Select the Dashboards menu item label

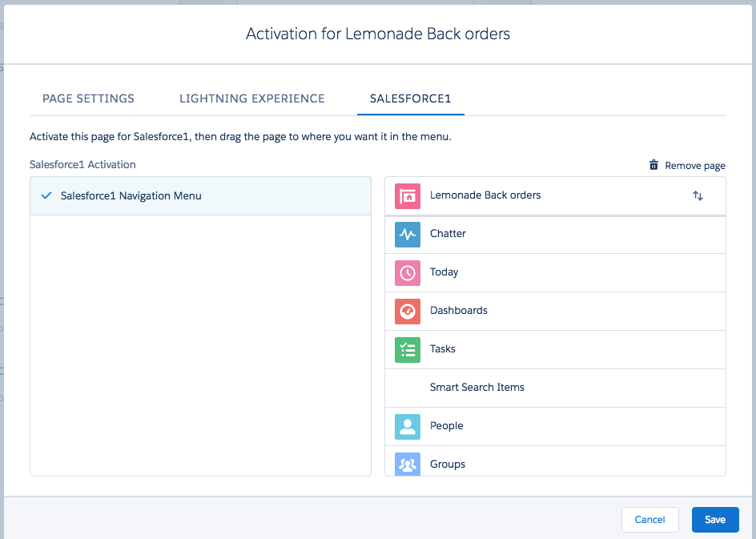coord(458,311)
